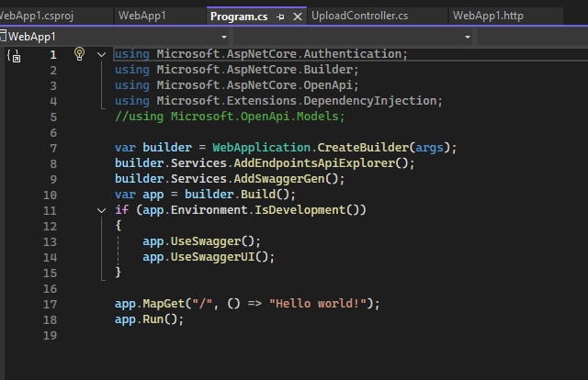Click the code structure icon beside line 1
The height and width of the screenshot is (380, 588).
[15, 56]
